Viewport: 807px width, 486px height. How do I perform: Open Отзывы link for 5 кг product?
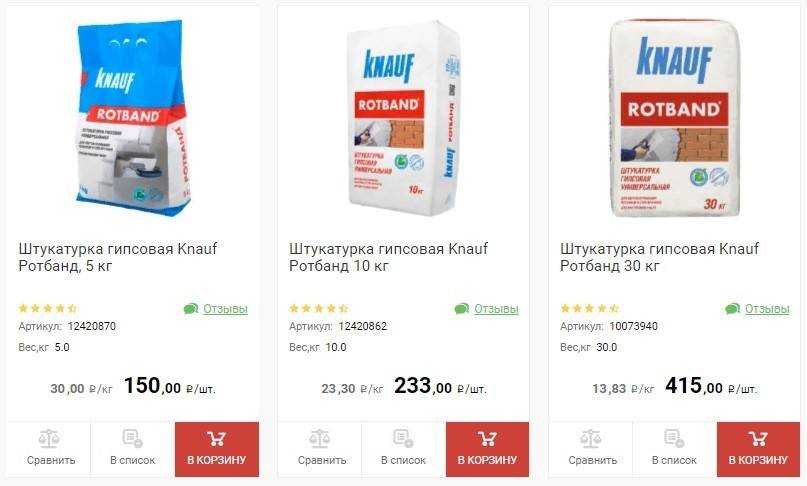(225, 309)
